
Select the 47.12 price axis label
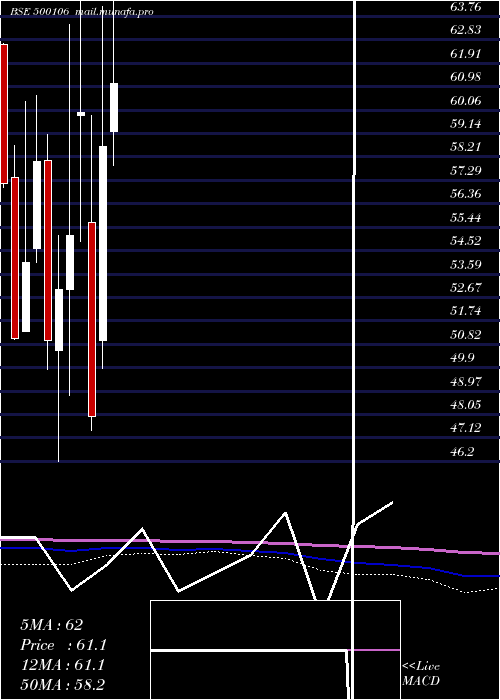pyautogui.click(x=466, y=428)
